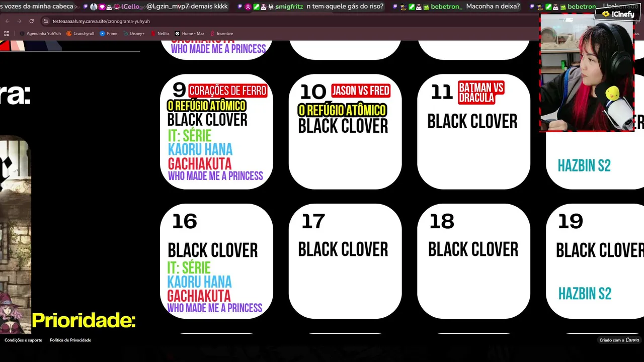This screenshot has height=362, width=644.
Task: Click the Condições e suporte link
Action: (x=23, y=340)
